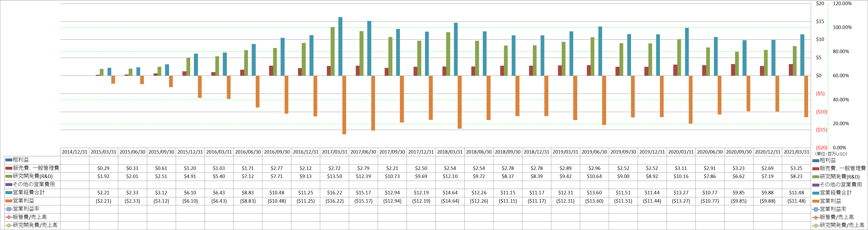The width and height of the screenshot is (868, 230).
Task: Click the 120.00% secondary axis label
Action: point(842,4)
